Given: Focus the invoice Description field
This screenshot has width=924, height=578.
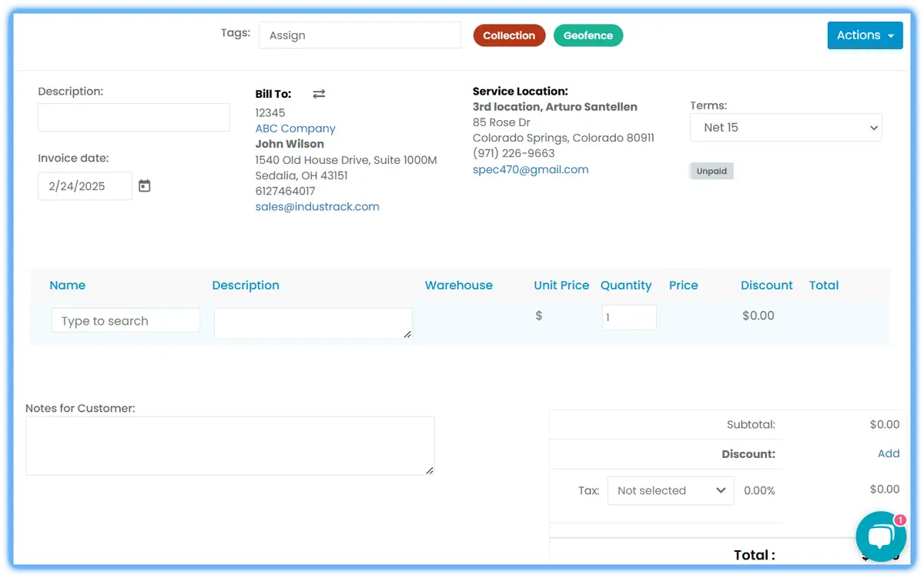Looking at the screenshot, I should (x=134, y=118).
